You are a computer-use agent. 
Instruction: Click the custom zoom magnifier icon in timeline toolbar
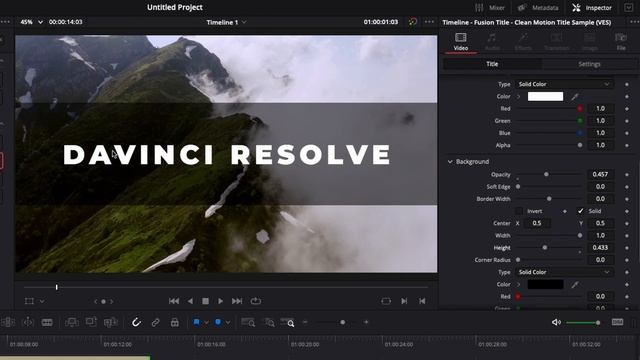click(287, 322)
